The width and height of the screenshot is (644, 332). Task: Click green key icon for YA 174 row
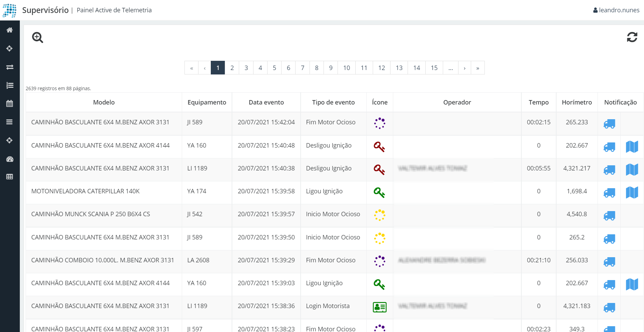[379, 193]
